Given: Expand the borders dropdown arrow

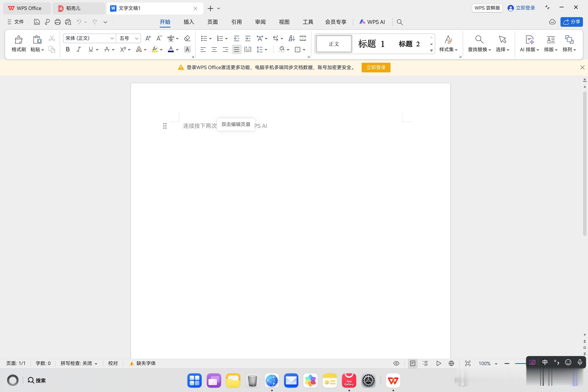Looking at the screenshot, I should (304, 50).
